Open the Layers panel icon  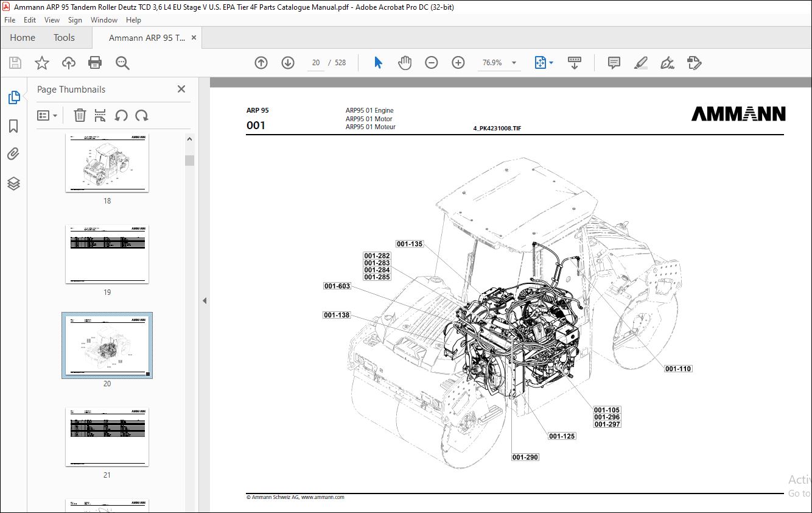pos(13,183)
